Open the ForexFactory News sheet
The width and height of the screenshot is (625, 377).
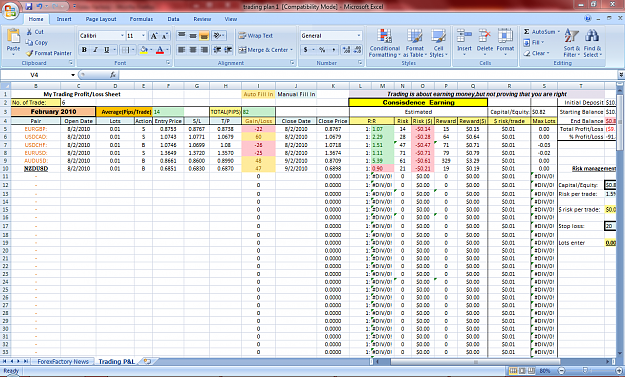(x=63, y=361)
